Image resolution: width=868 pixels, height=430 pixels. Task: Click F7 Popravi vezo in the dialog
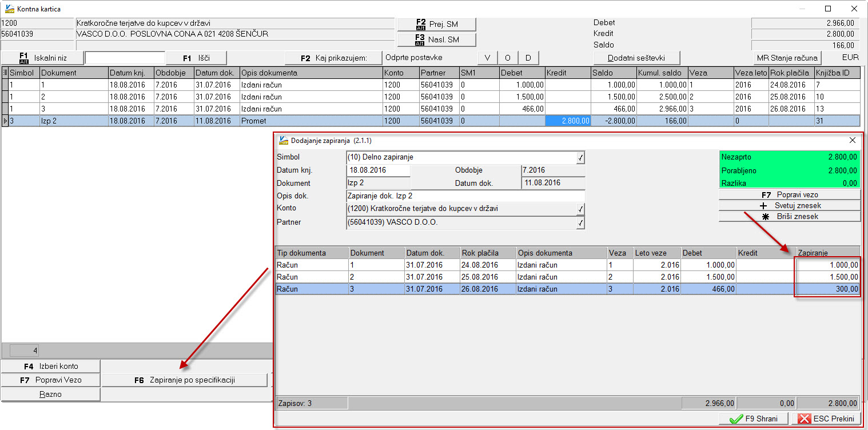pos(789,194)
